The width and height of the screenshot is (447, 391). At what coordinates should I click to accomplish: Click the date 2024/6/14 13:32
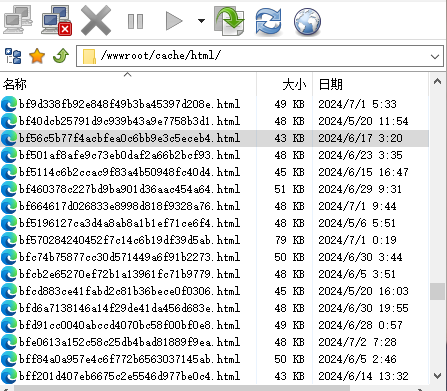[363, 376]
